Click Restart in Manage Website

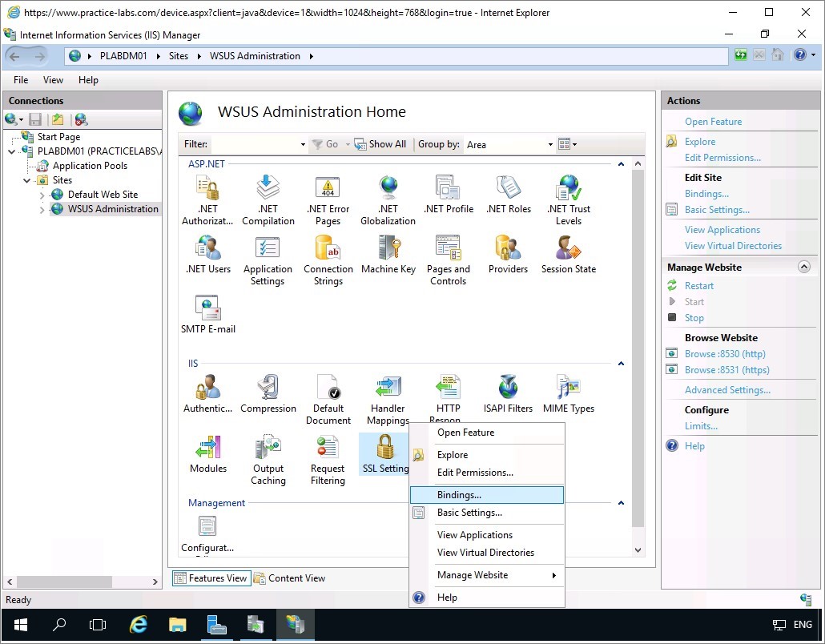coord(698,286)
